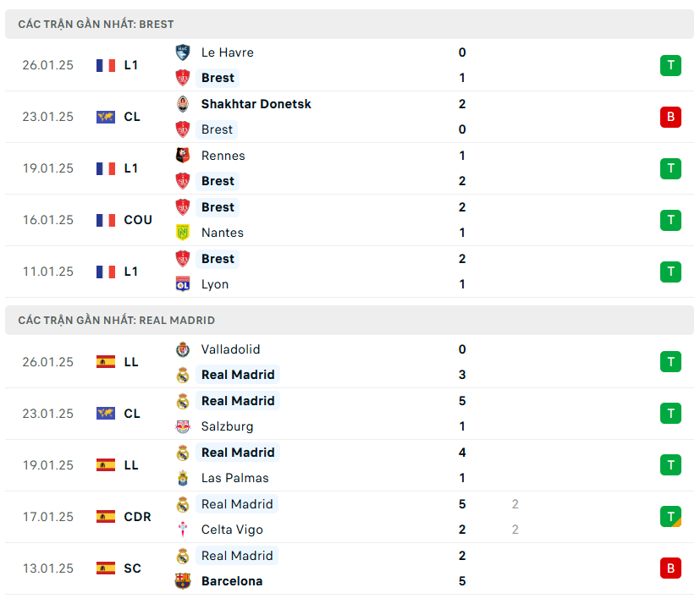The width and height of the screenshot is (700, 604).
Task: Click the French flag beside COU
Action: [106, 220]
